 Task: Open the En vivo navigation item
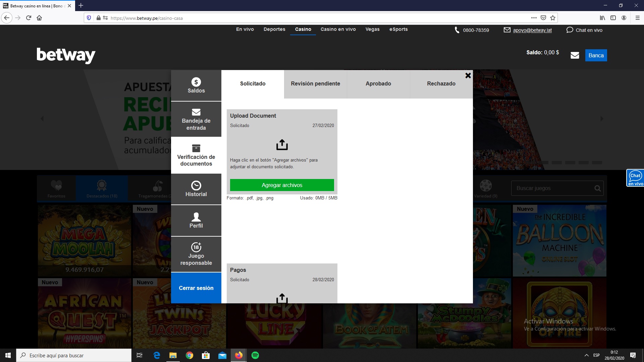click(x=245, y=29)
